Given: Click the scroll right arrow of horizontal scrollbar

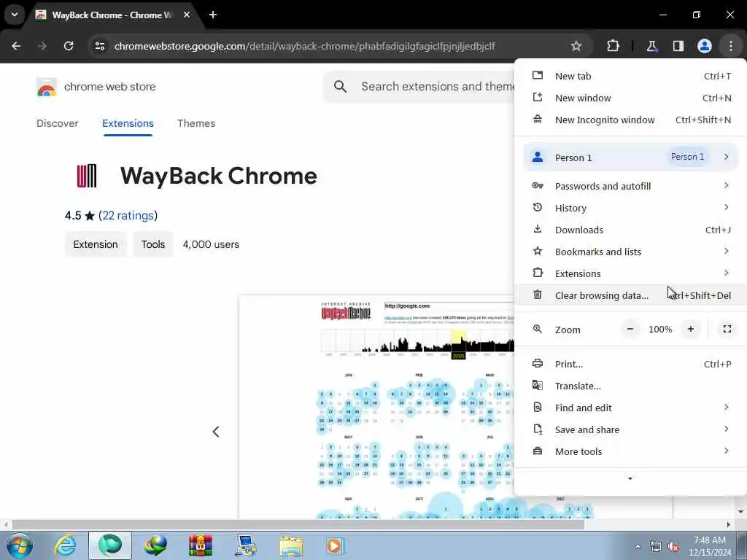Looking at the screenshot, I should (x=728, y=525).
